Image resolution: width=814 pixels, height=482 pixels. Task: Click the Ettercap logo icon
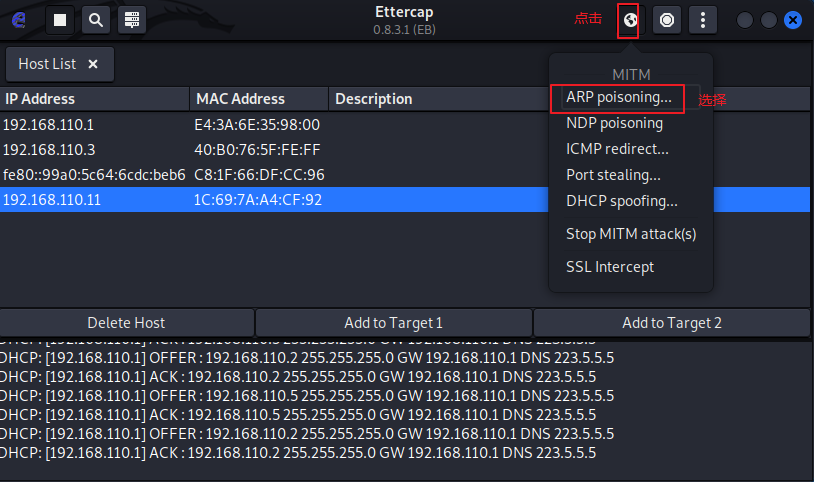click(19, 20)
